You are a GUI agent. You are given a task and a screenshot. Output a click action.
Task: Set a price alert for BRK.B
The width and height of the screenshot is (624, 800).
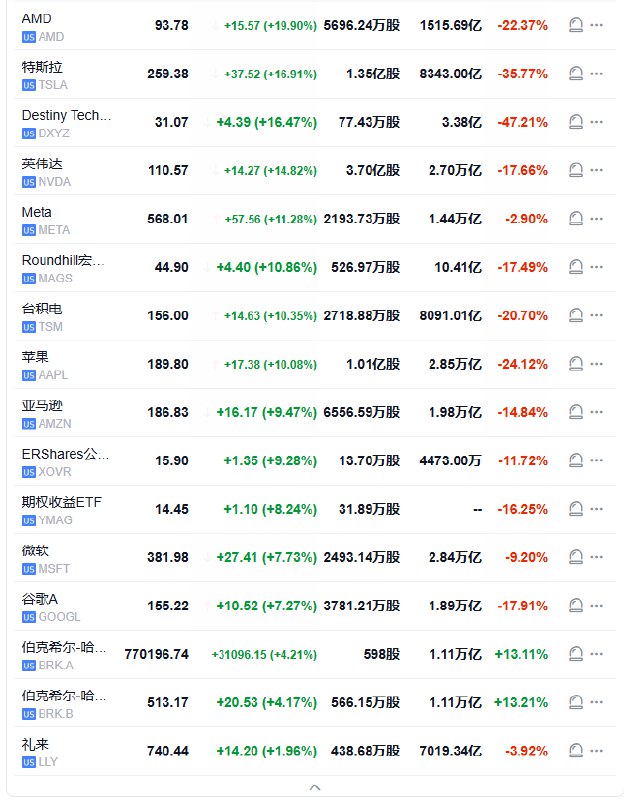point(576,702)
